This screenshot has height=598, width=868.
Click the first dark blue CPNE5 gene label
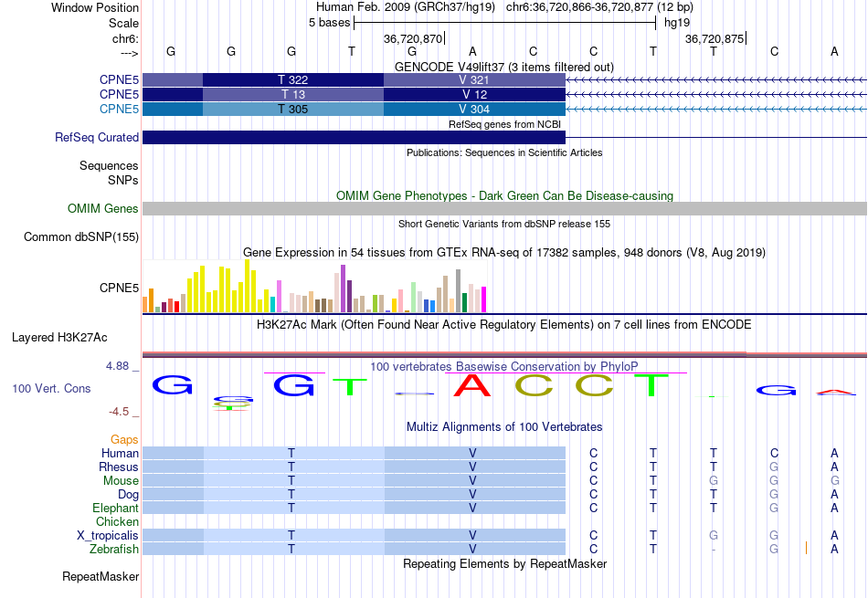pos(119,79)
